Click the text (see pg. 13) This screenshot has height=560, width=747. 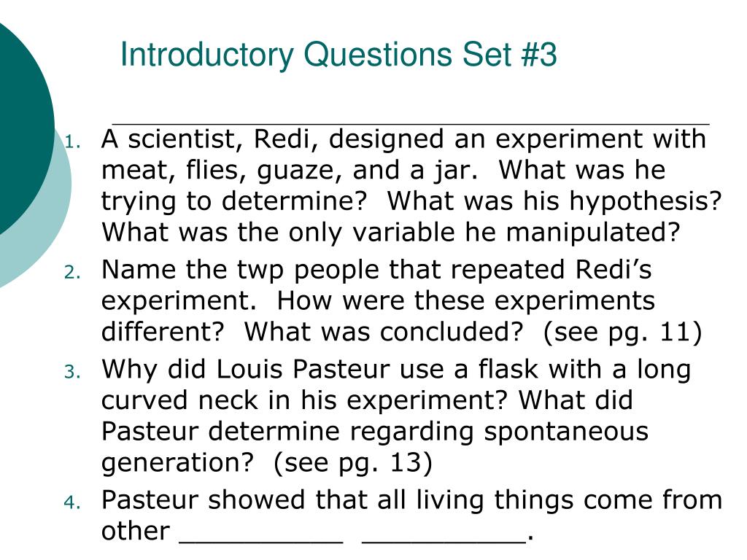[x=353, y=463]
